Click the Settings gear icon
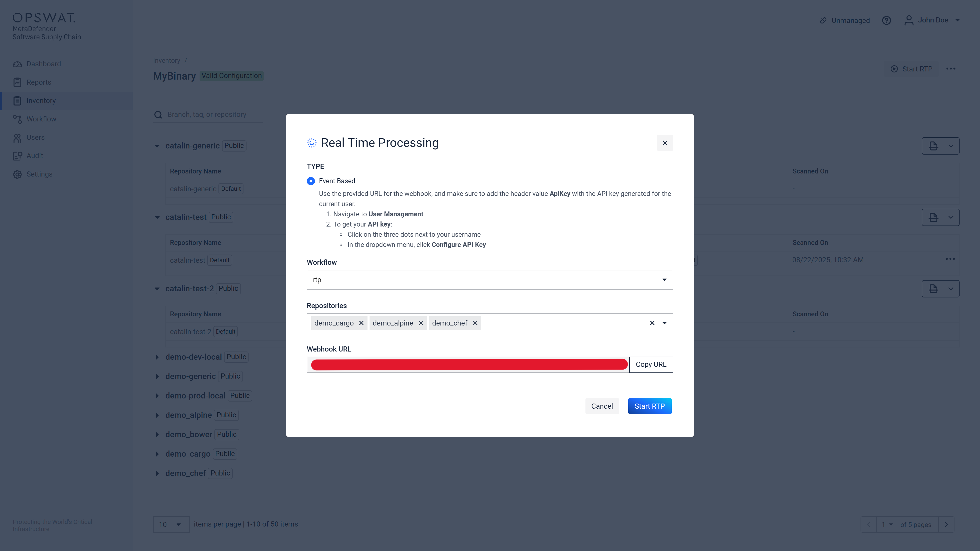Image resolution: width=980 pixels, height=551 pixels. point(17,174)
